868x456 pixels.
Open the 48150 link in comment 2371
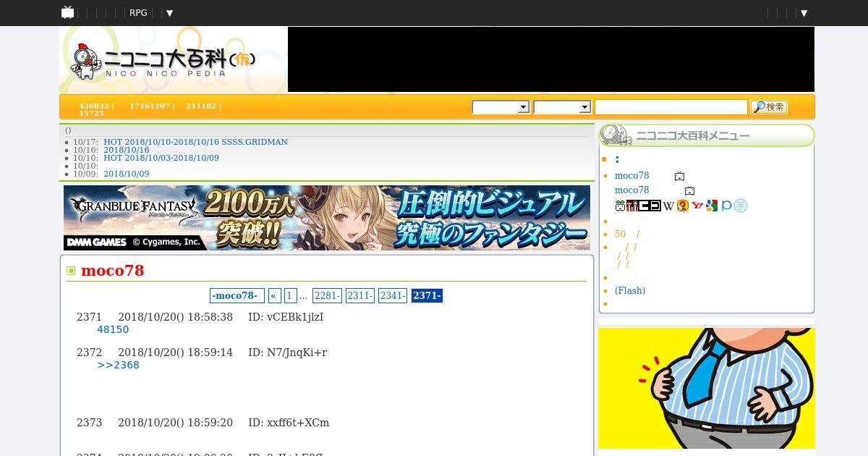[113, 329]
